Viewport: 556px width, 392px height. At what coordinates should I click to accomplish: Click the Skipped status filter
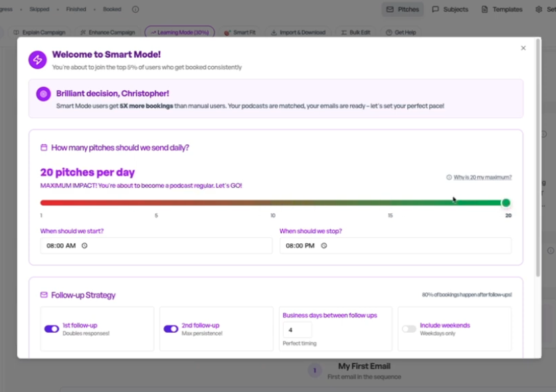(x=39, y=9)
